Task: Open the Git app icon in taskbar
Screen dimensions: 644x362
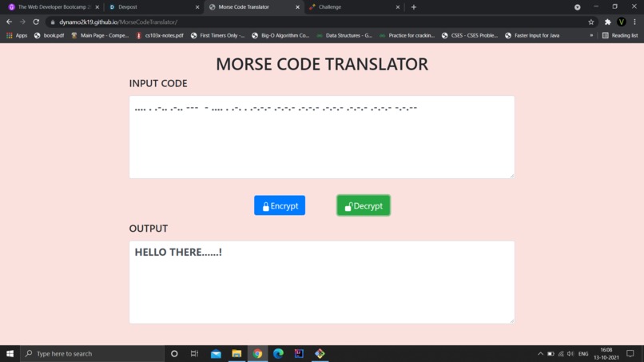Action: click(320, 353)
